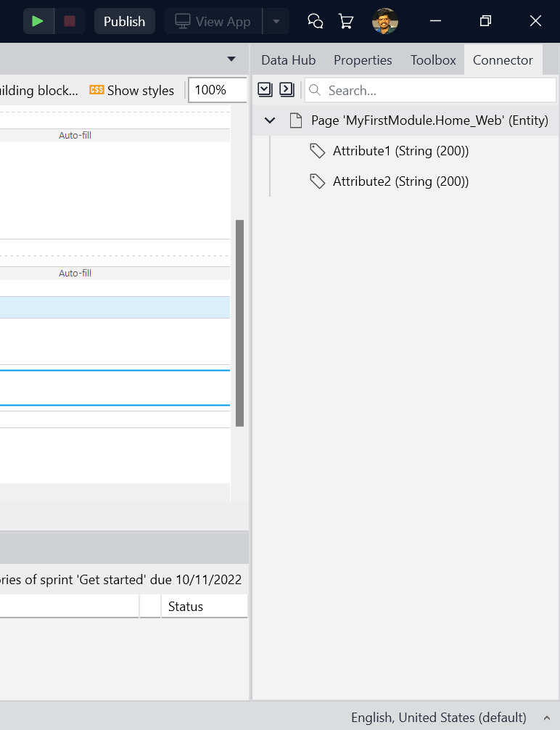
Task: Open the document tab list dropdown arrow
Action: click(x=231, y=60)
